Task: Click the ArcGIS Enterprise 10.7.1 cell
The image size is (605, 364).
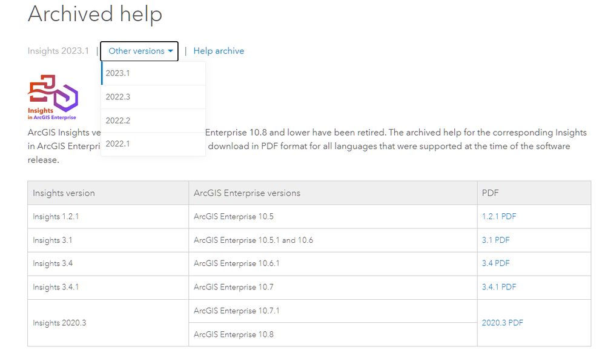Action: point(237,311)
